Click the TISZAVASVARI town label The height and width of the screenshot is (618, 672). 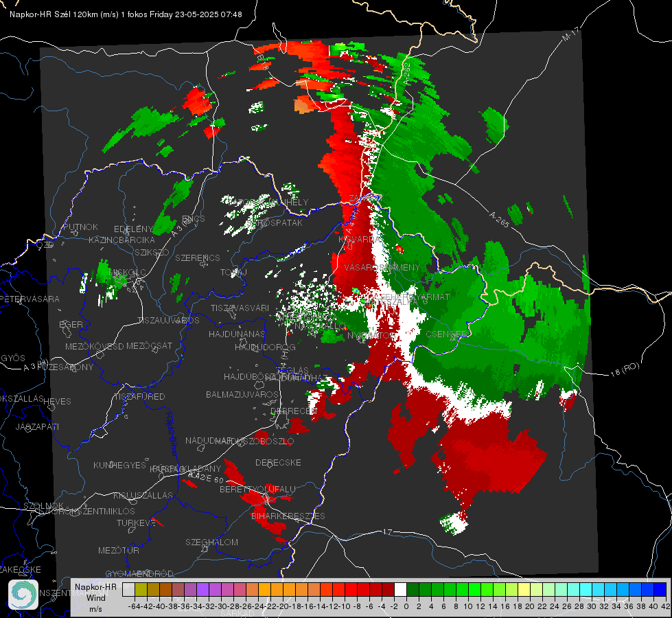coord(240,308)
